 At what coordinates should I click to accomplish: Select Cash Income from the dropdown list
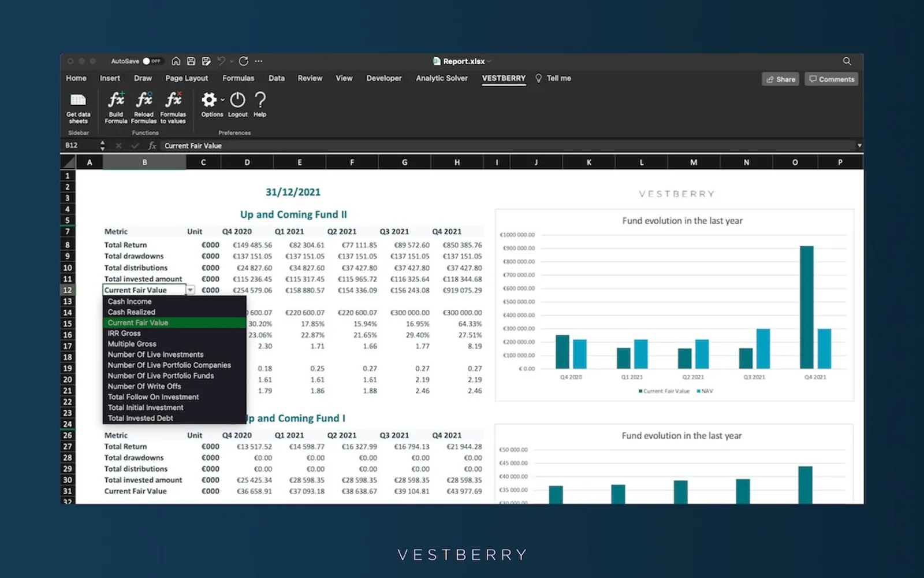[174, 301]
